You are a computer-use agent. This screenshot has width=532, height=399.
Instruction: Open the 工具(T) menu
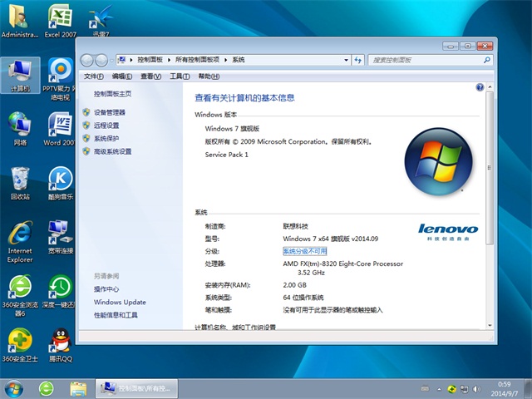[x=179, y=76]
